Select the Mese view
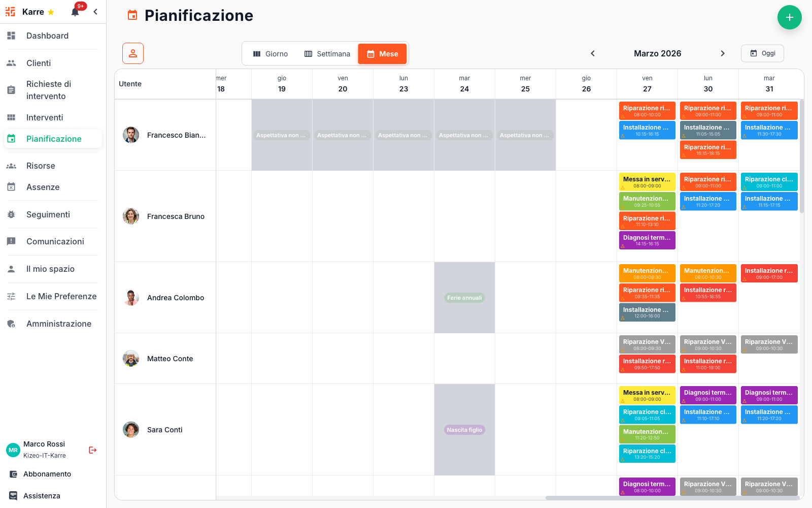 coord(382,54)
